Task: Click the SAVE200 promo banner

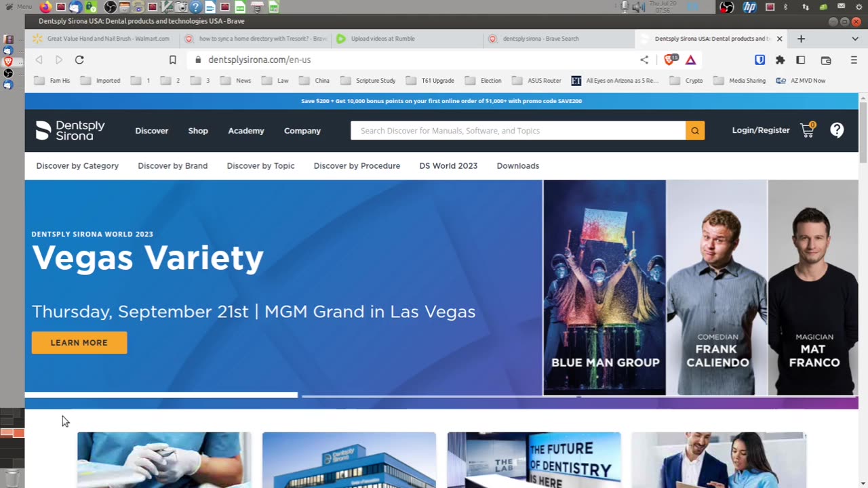Action: 441,101
